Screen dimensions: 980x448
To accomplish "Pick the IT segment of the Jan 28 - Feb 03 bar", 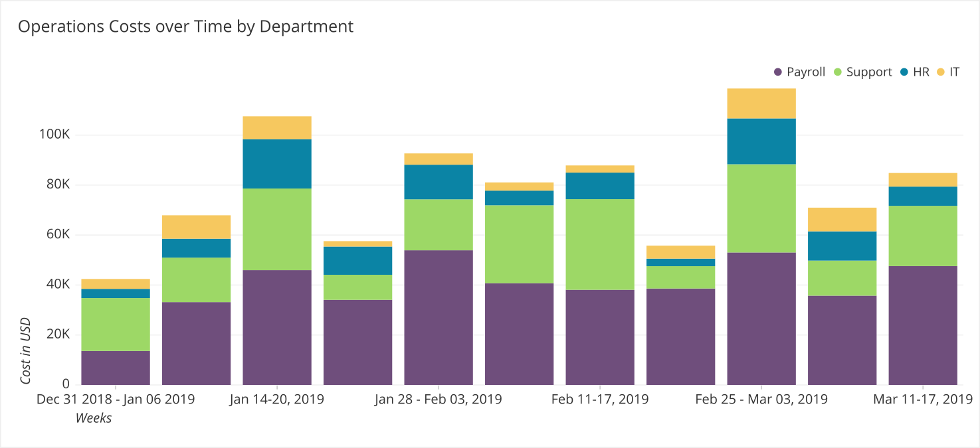I will point(439,159).
